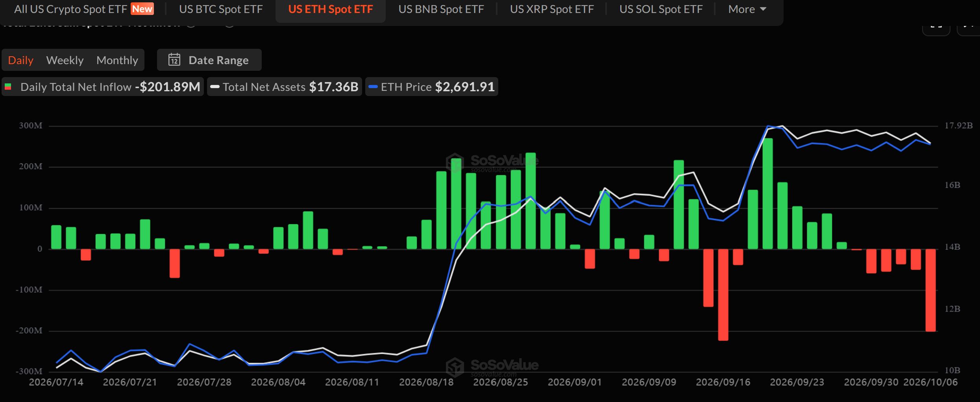Click the 2026/10/06 date label
Image resolution: width=980 pixels, height=402 pixels.
pyautogui.click(x=930, y=382)
